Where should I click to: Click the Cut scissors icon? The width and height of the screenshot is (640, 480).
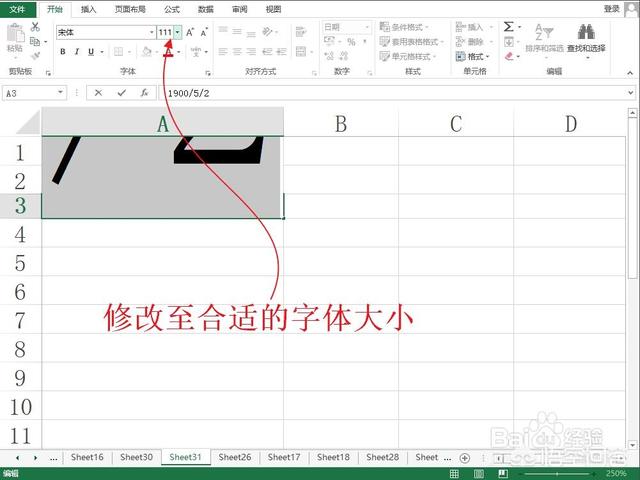36,27
